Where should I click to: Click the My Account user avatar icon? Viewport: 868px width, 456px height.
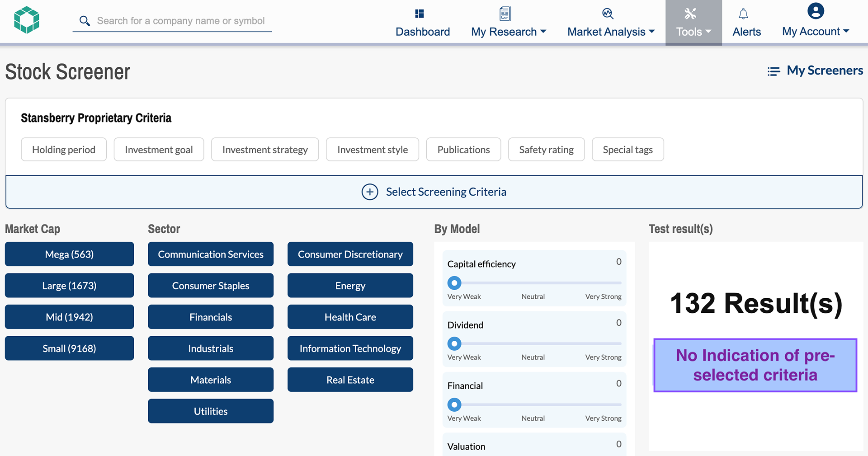click(x=816, y=11)
